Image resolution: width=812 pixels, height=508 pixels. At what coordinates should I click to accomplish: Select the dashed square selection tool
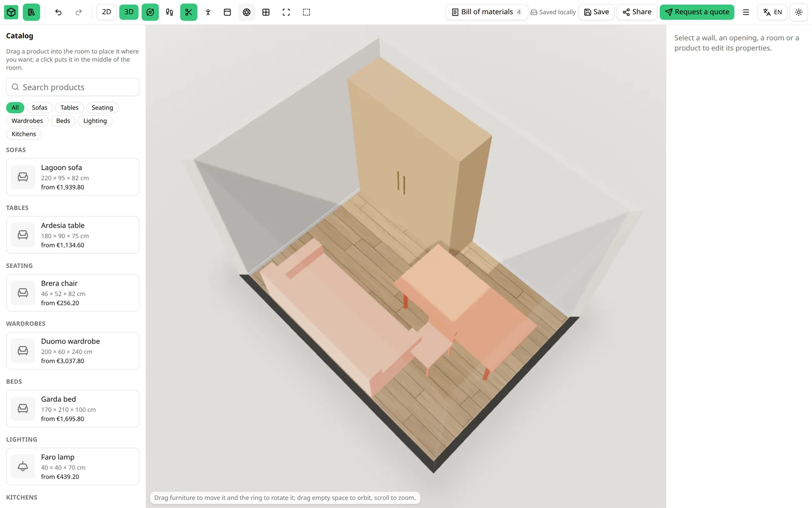307,12
